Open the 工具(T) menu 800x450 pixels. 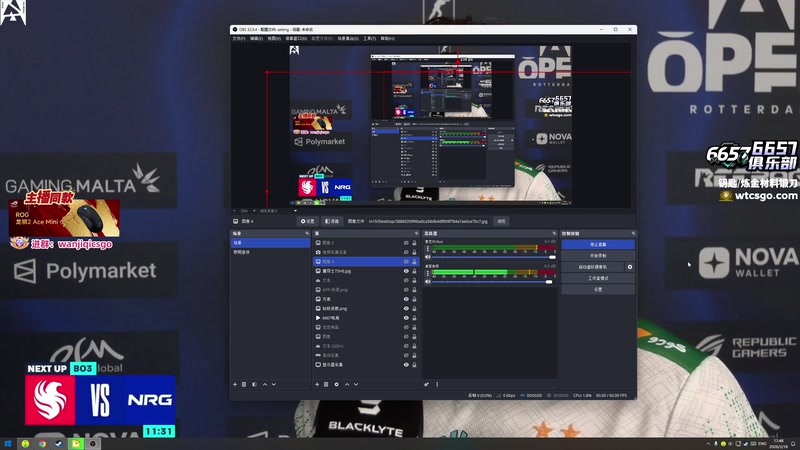pyautogui.click(x=369, y=39)
